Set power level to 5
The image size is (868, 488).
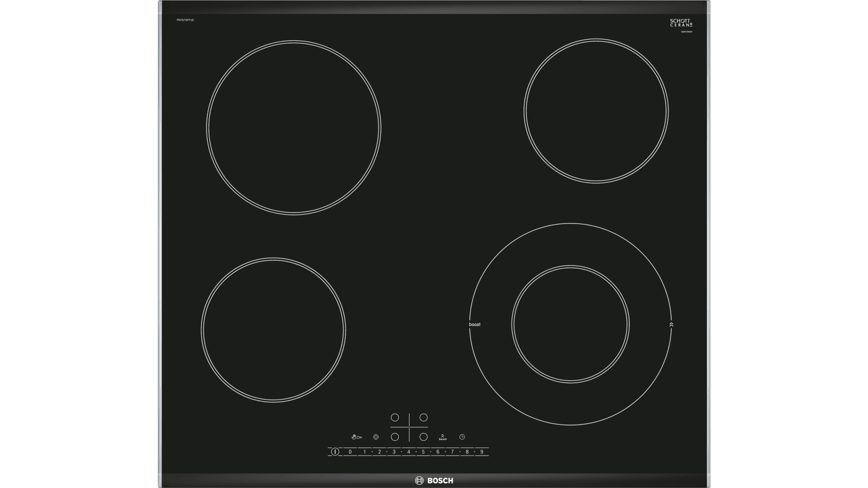pyautogui.click(x=423, y=452)
